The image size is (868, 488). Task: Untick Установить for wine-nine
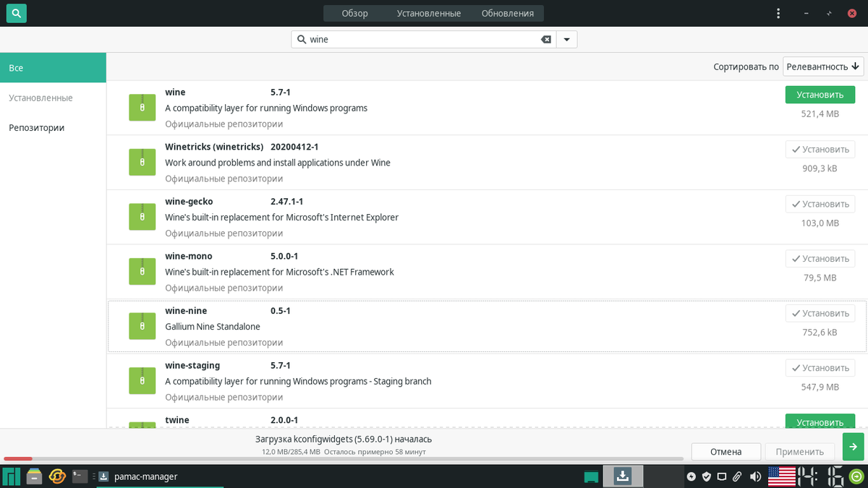(820, 313)
